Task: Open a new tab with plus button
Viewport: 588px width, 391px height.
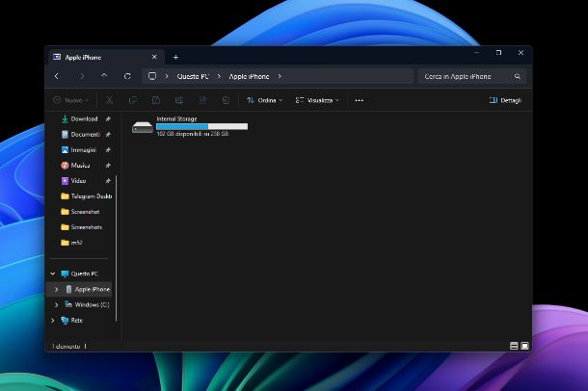Action: tap(175, 58)
